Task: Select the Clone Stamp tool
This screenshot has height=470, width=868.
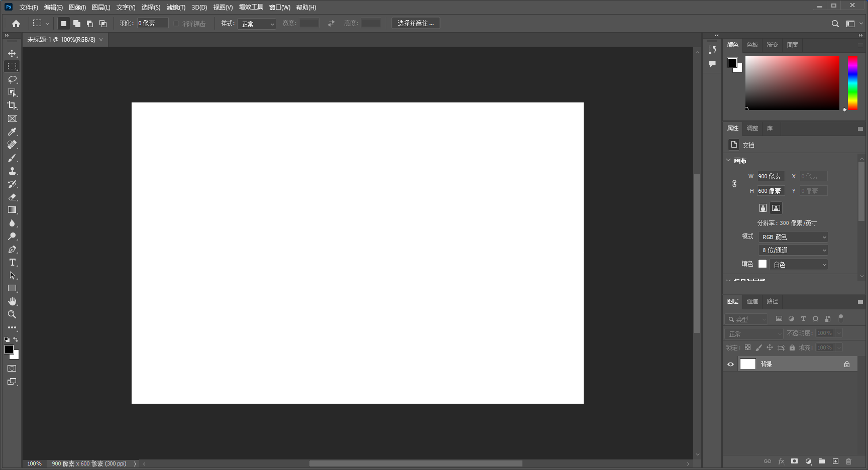Action: (12, 171)
